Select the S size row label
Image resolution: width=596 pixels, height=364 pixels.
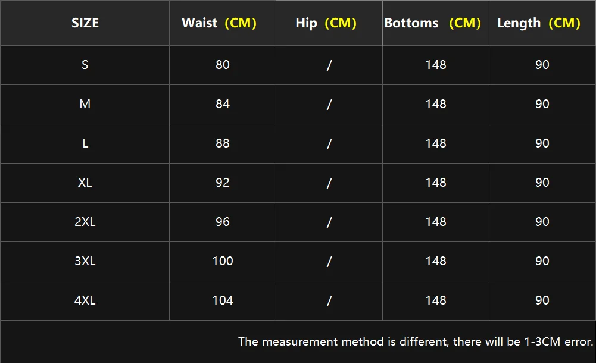(85, 65)
